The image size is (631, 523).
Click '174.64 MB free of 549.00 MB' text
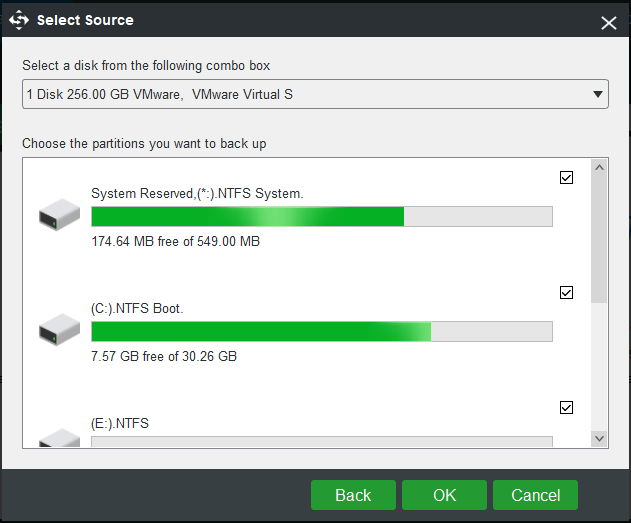click(x=175, y=241)
